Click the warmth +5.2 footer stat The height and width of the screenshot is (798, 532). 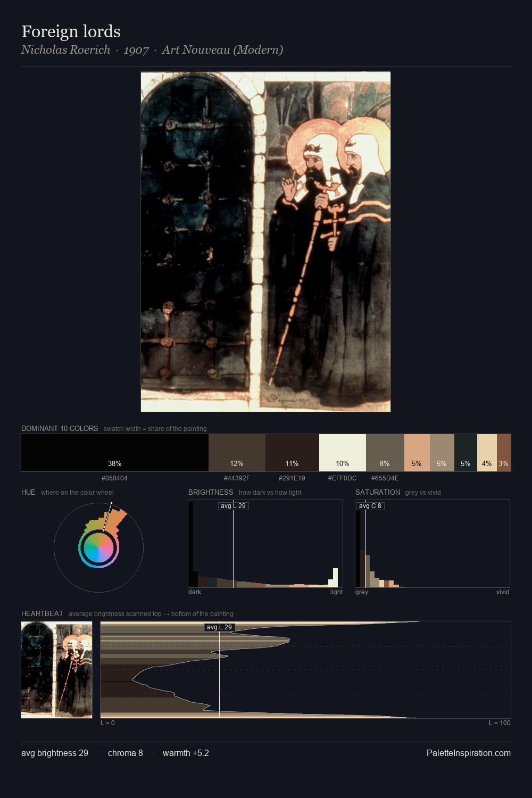point(186,753)
